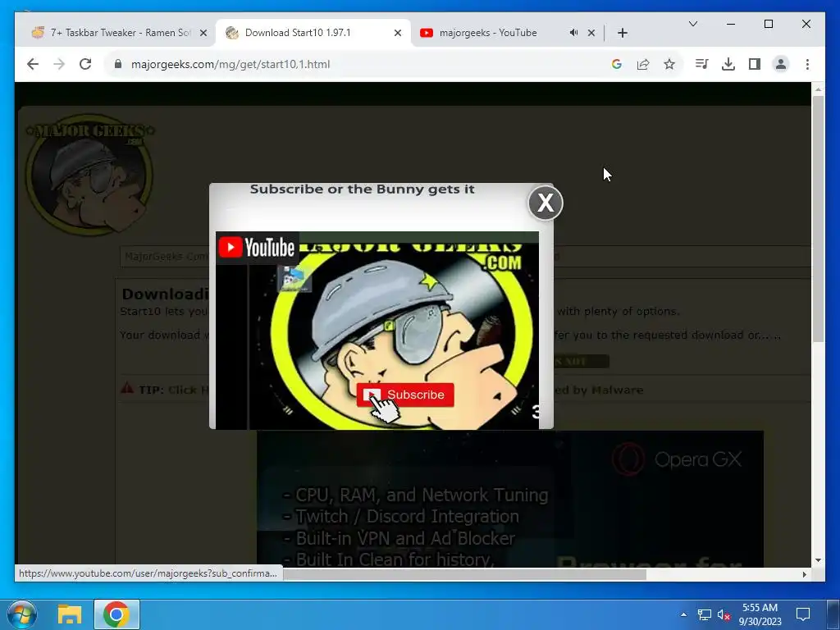Close the Download Start10 tab
The width and height of the screenshot is (840, 630).
398,33
